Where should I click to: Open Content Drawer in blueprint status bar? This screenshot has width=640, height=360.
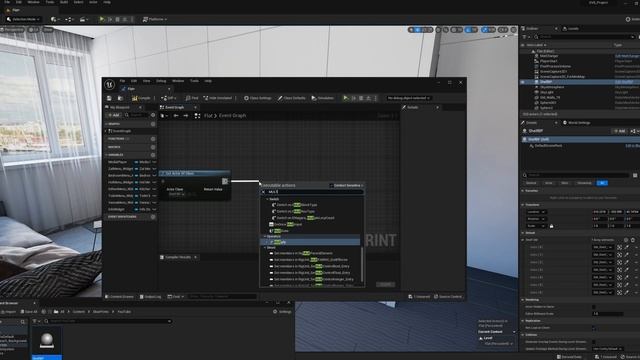(119, 297)
